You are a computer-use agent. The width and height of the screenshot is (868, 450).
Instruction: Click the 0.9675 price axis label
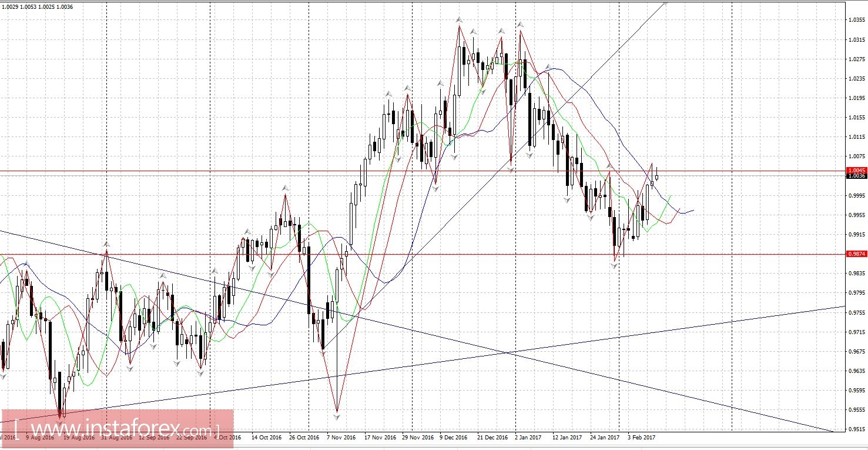point(856,352)
